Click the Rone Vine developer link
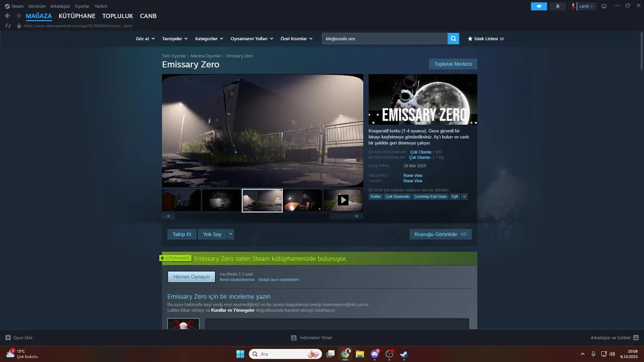The width and height of the screenshot is (644, 362). click(413, 175)
